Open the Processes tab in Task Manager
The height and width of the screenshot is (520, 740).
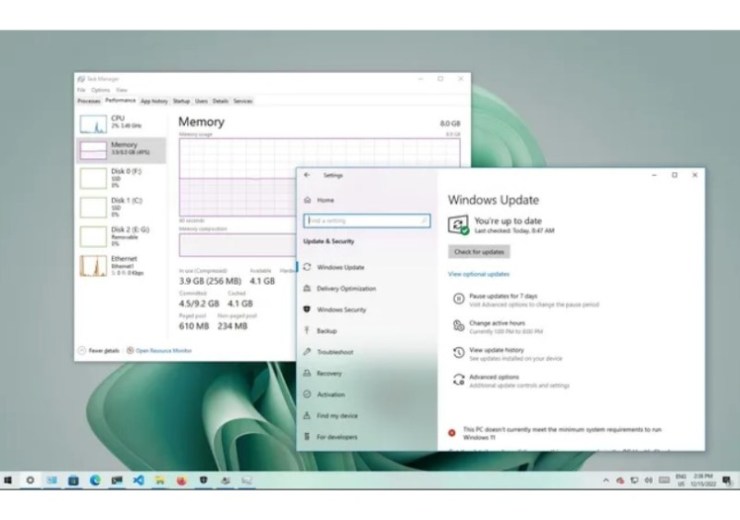click(x=89, y=101)
